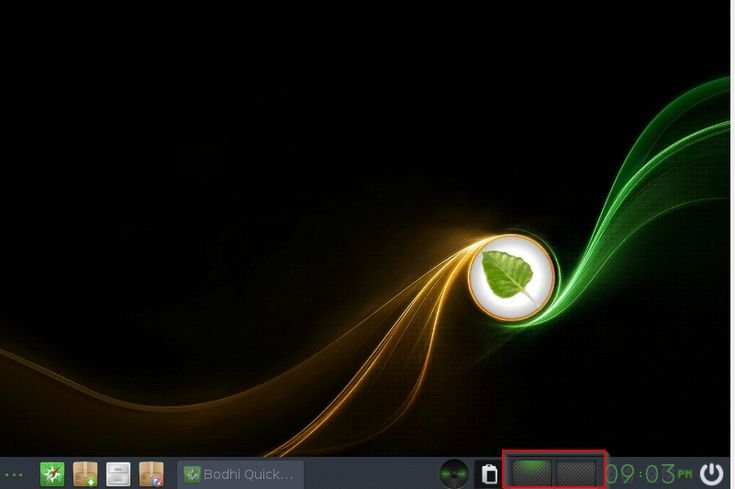The image size is (735, 489).
Task: Switch to the first highlighted virtual desktop
Action: 531,472
